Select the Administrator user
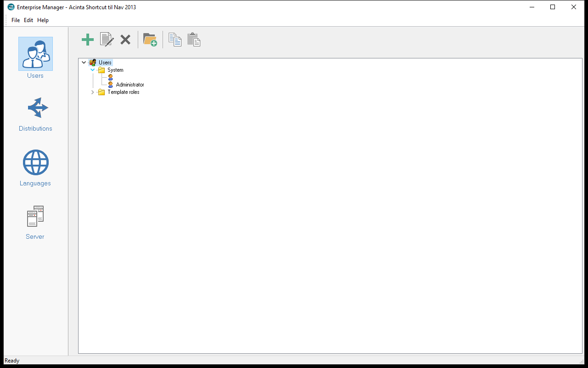The image size is (588, 368). point(130,85)
